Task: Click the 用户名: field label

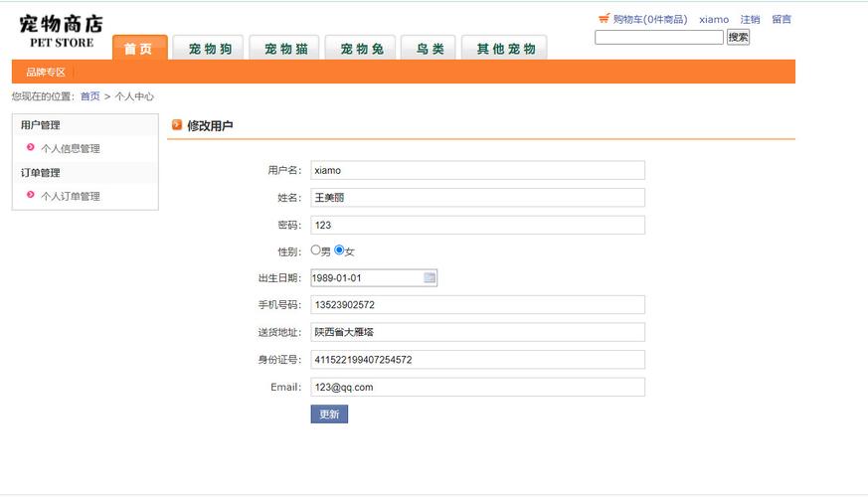Action: (x=284, y=170)
